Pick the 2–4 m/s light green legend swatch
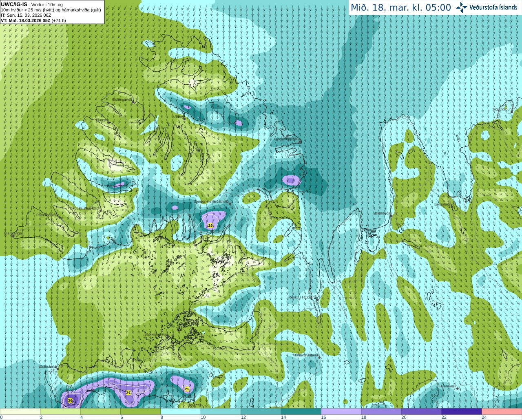Image resolution: width=522 pixels, height=420 pixels. (60, 411)
